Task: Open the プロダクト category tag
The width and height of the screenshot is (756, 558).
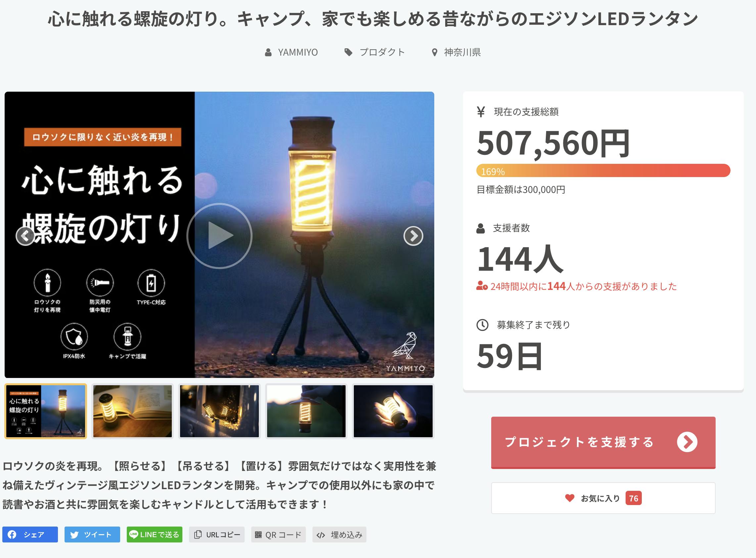Action: pyautogui.click(x=375, y=52)
